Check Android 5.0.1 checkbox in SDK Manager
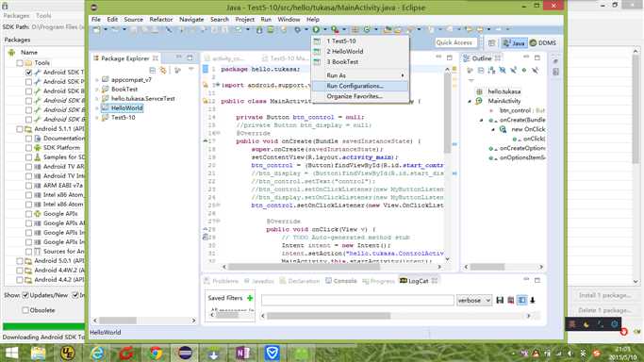The image size is (644, 362). click(x=19, y=261)
